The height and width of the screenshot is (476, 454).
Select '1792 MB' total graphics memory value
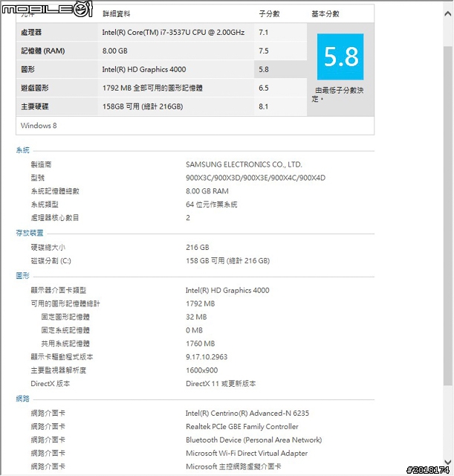click(200, 304)
